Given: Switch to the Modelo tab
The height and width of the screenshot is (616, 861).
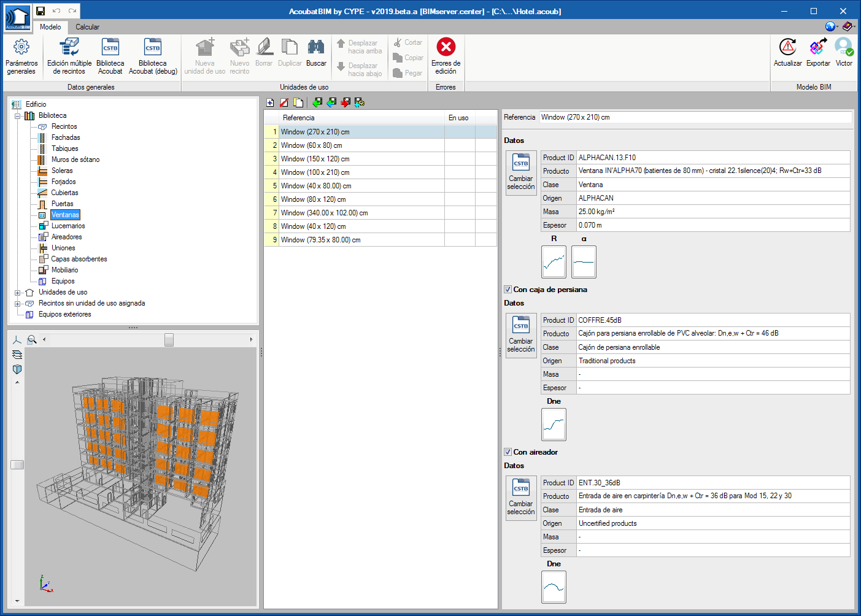Looking at the screenshot, I should tap(50, 27).
